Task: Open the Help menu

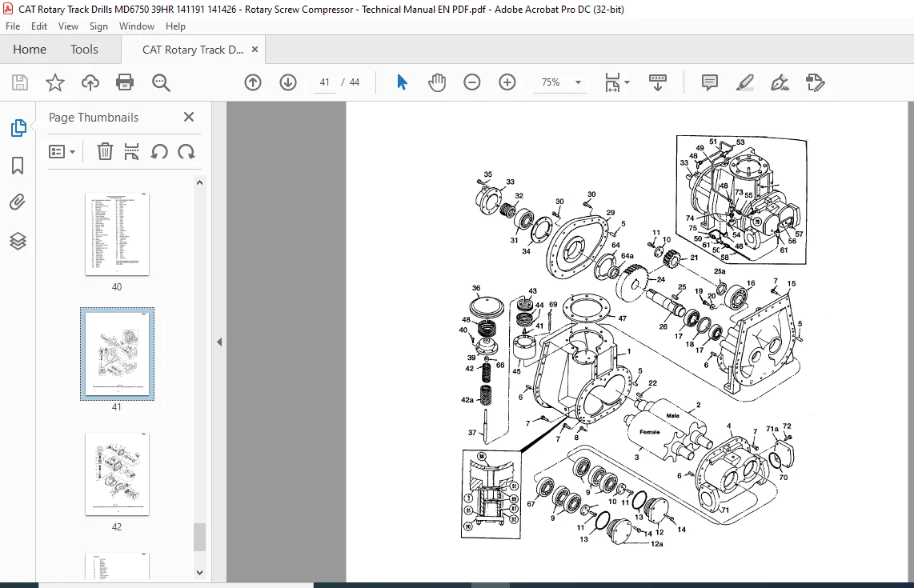Action: click(x=175, y=26)
